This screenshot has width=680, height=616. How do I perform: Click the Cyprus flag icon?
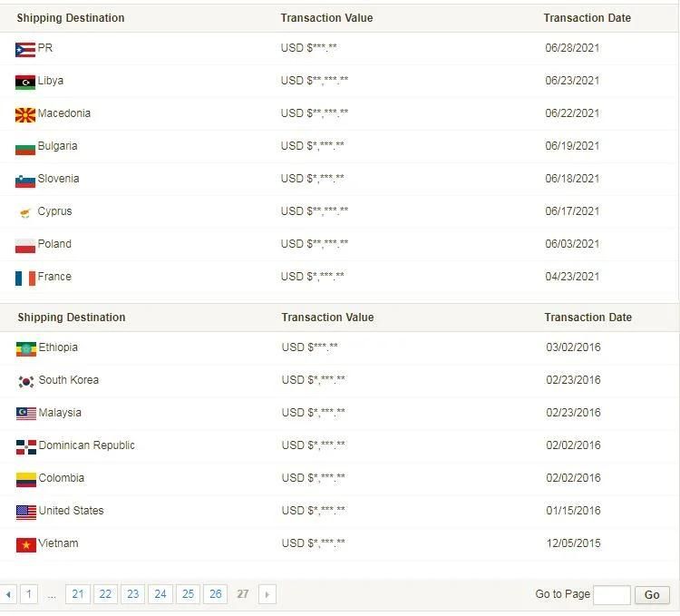[x=25, y=213]
